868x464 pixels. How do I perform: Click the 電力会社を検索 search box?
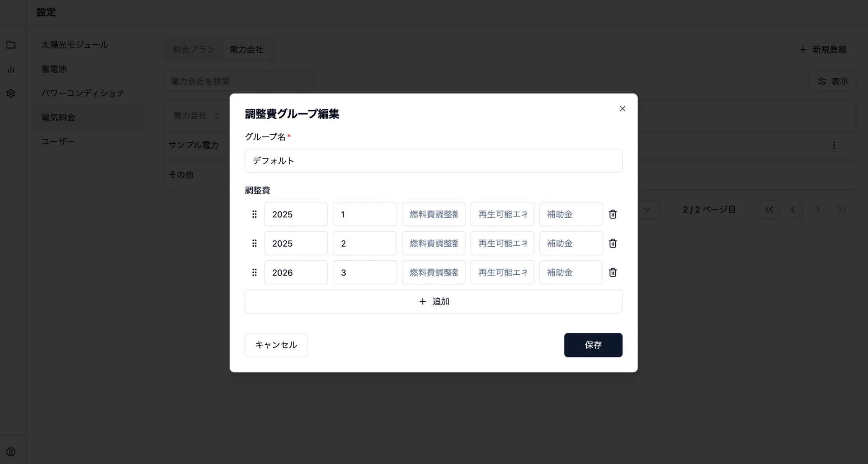pos(239,81)
